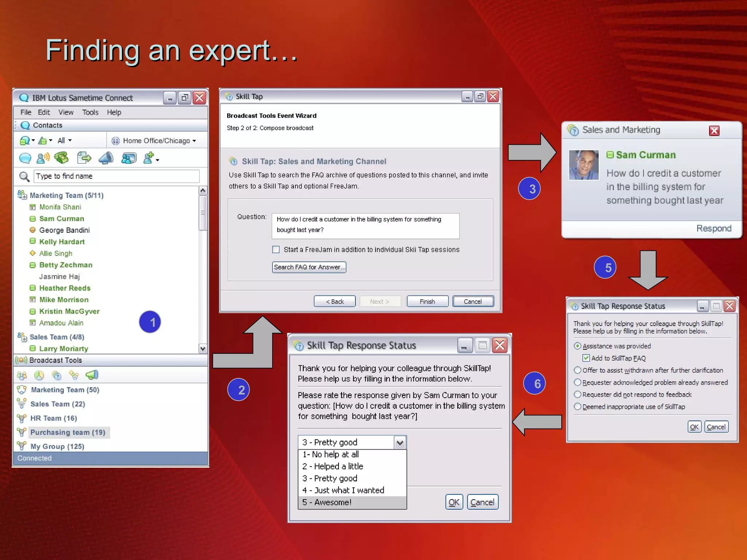Open the Tools menu
Screen dimensions: 747x560
point(90,112)
